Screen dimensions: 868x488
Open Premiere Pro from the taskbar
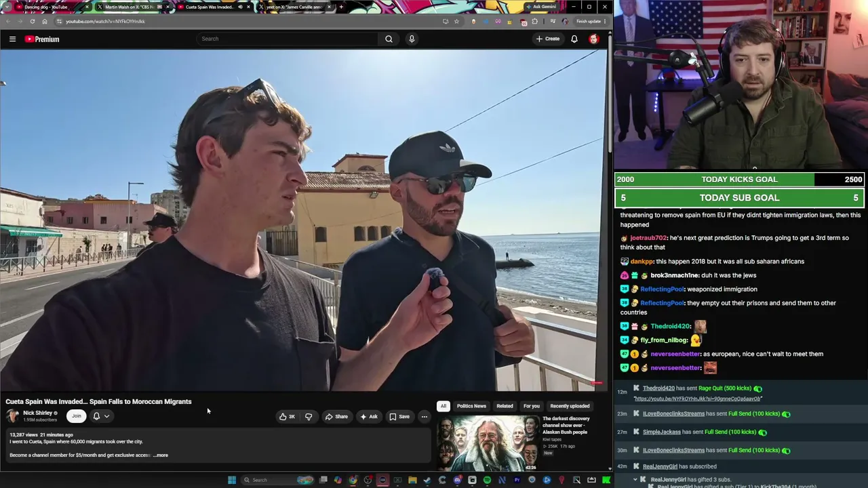click(x=517, y=480)
